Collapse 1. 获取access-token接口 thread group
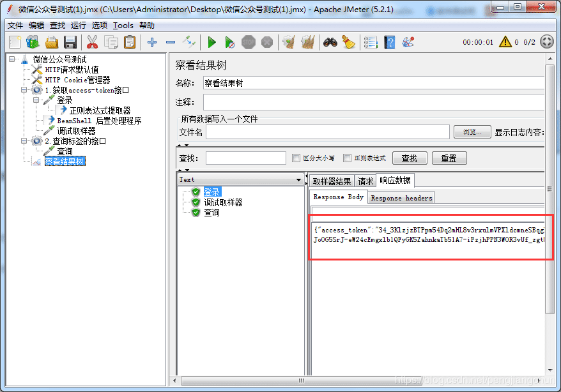 pos(24,89)
